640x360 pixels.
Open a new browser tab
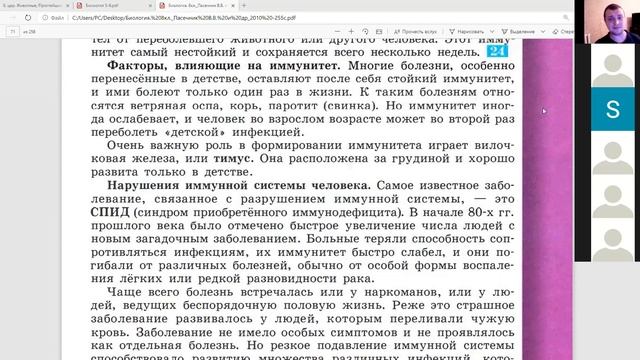[244, 6]
